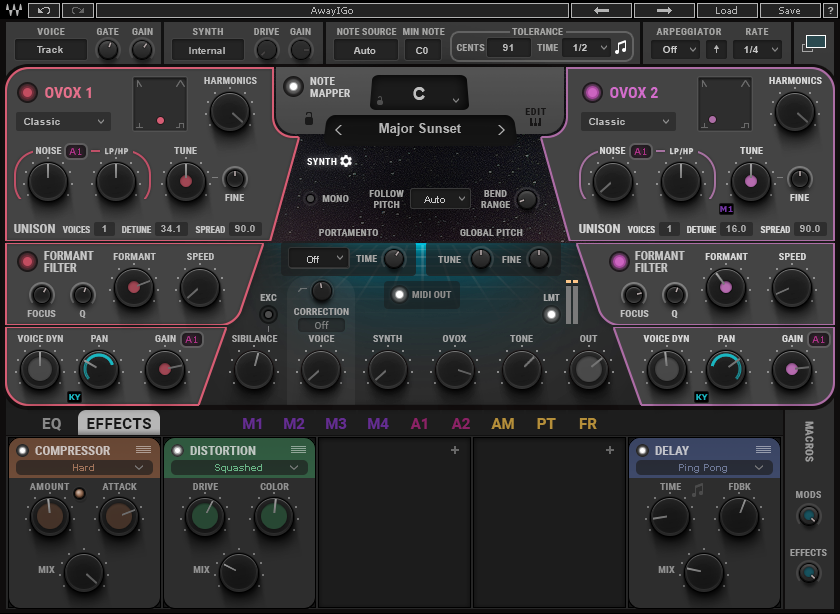Click the KY badge under OVOX 1 pan
The image size is (840, 614).
click(x=74, y=397)
